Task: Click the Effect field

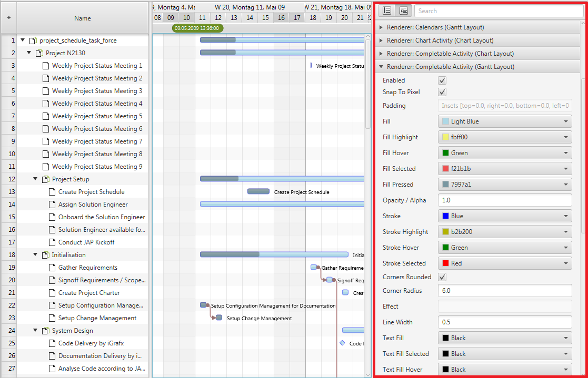Action: tap(505, 306)
